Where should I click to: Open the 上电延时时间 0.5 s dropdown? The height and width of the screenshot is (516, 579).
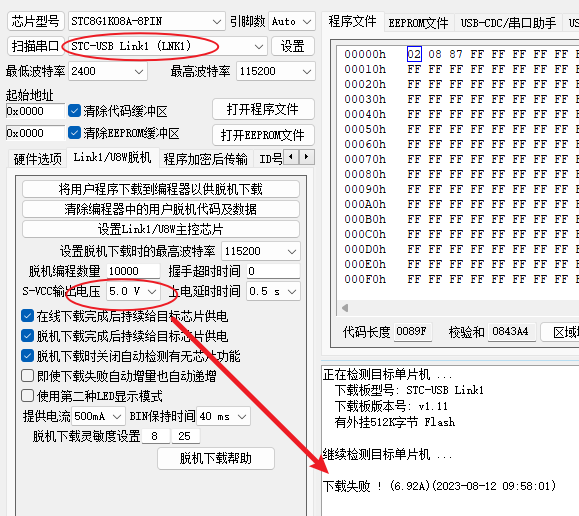tap(273, 291)
